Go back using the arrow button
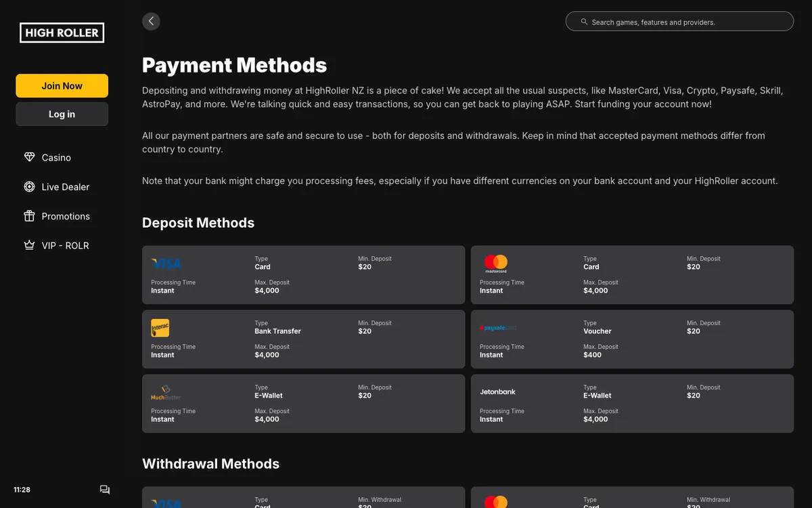Viewport: 812px width, 508px height. [151, 21]
